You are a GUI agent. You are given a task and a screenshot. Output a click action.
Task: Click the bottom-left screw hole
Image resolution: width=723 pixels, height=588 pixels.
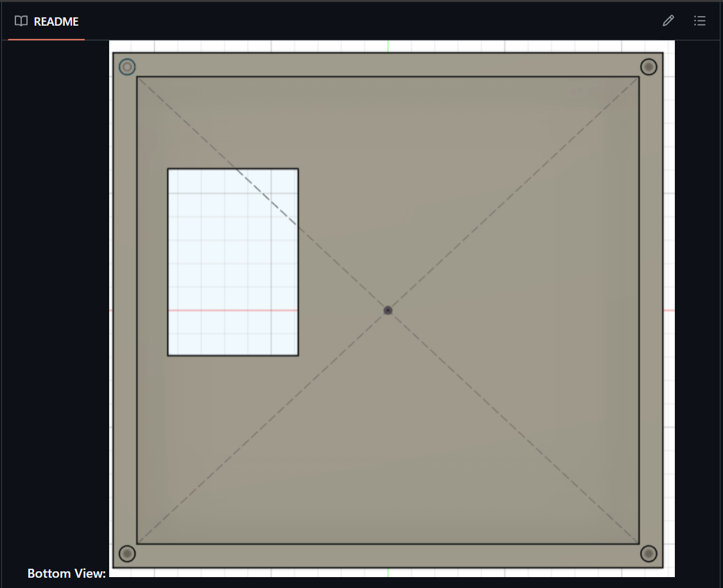(128, 553)
